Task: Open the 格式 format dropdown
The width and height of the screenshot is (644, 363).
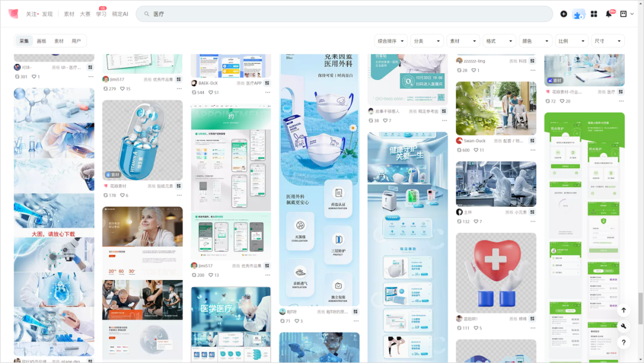Action: [499, 41]
